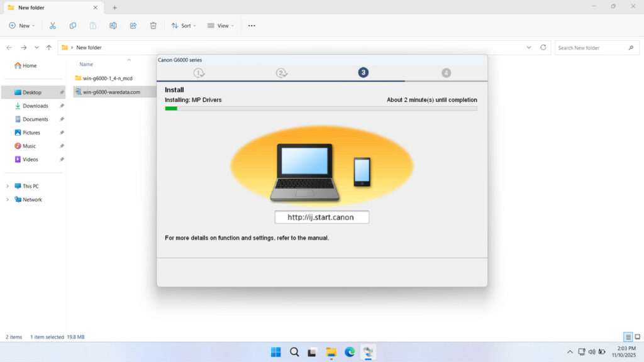
Task: Click the Copy icon in the toolbar
Action: pos(73,25)
